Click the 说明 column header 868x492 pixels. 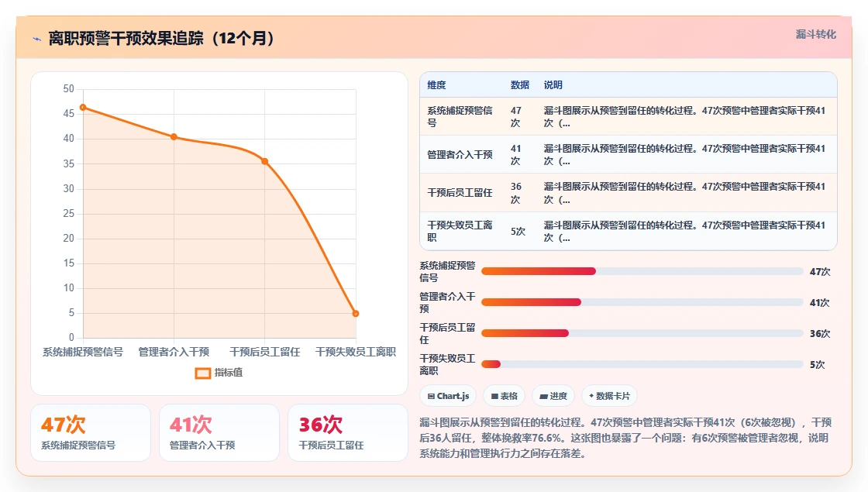[553, 84]
